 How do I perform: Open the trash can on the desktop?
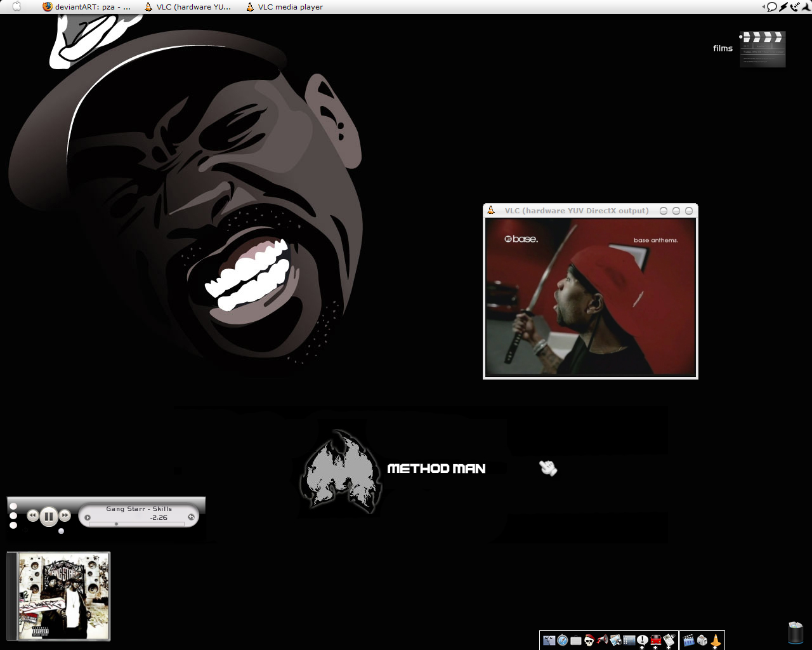[x=796, y=633]
